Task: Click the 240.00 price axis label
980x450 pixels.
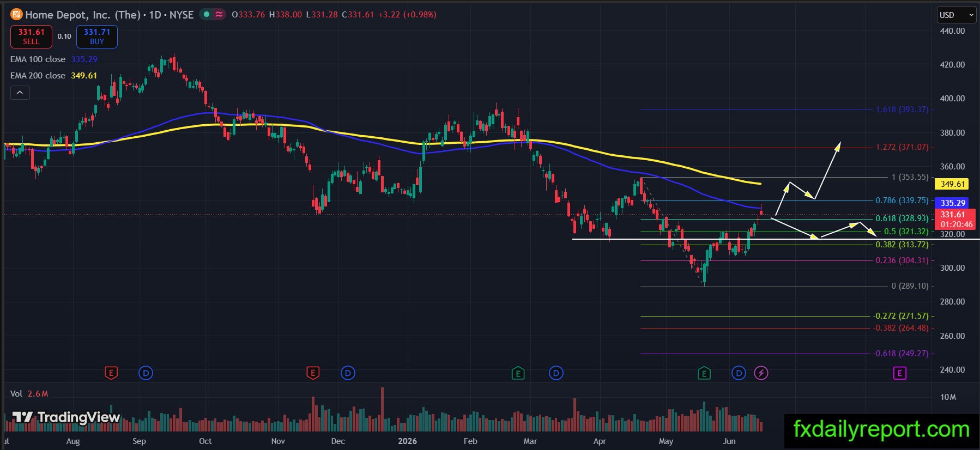Action: pyautogui.click(x=952, y=370)
